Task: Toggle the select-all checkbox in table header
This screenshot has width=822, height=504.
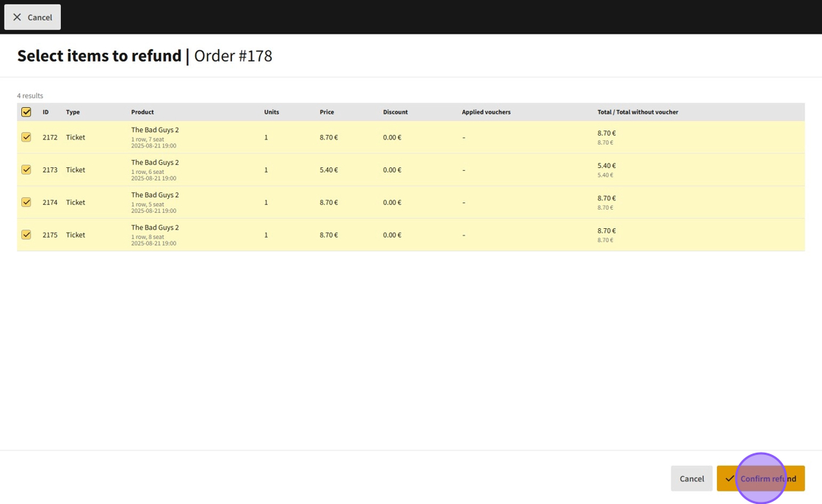Action: point(26,112)
